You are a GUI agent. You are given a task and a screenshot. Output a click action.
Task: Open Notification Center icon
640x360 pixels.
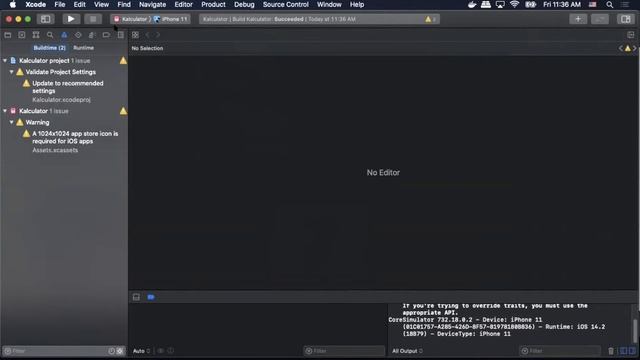[625, 4]
